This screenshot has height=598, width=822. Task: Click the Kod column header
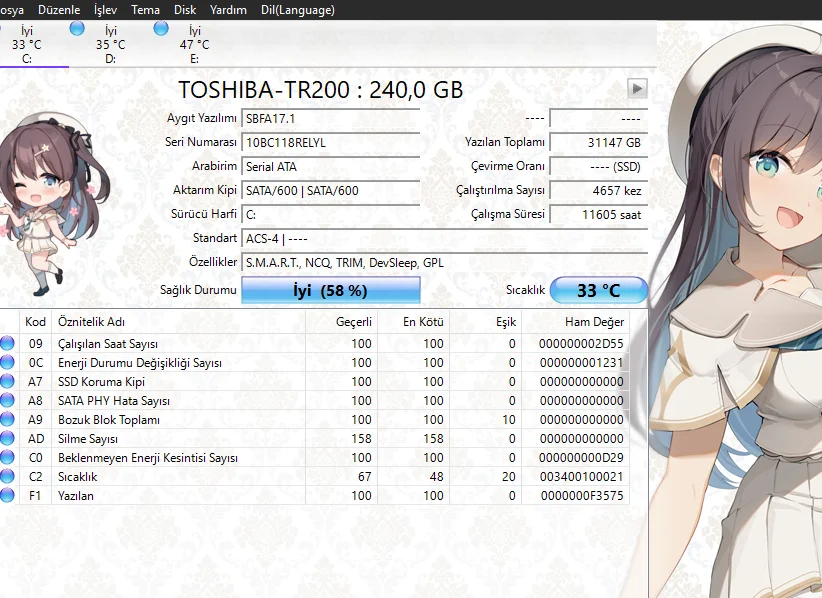pyautogui.click(x=36, y=322)
